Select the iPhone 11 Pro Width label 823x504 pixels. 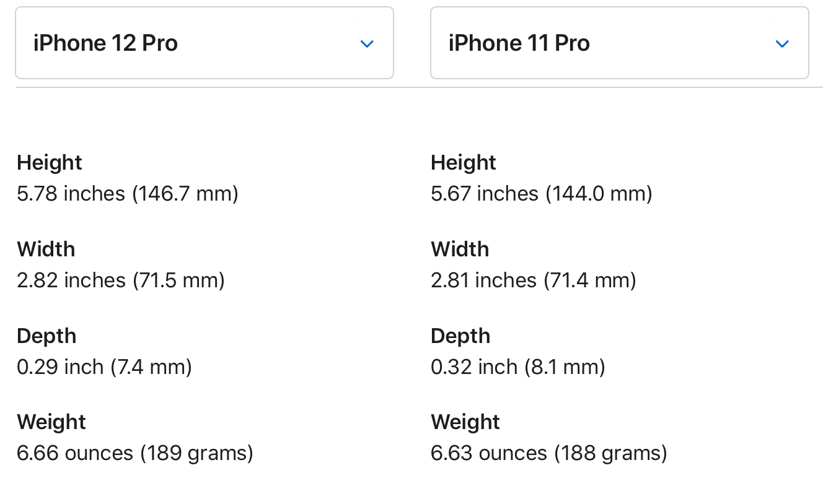460,249
